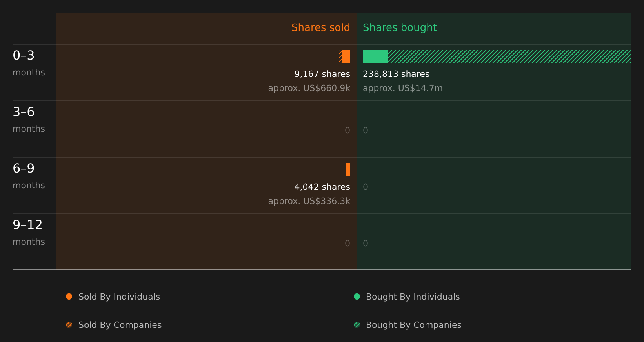Screen dimensions: 644x342
Task: Click the shares sold zero in 9–12 months row
Action: coord(347,244)
